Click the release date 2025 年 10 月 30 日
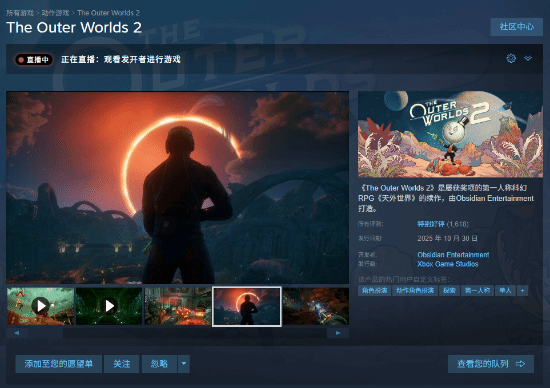This screenshot has height=388, width=550. 447,239
